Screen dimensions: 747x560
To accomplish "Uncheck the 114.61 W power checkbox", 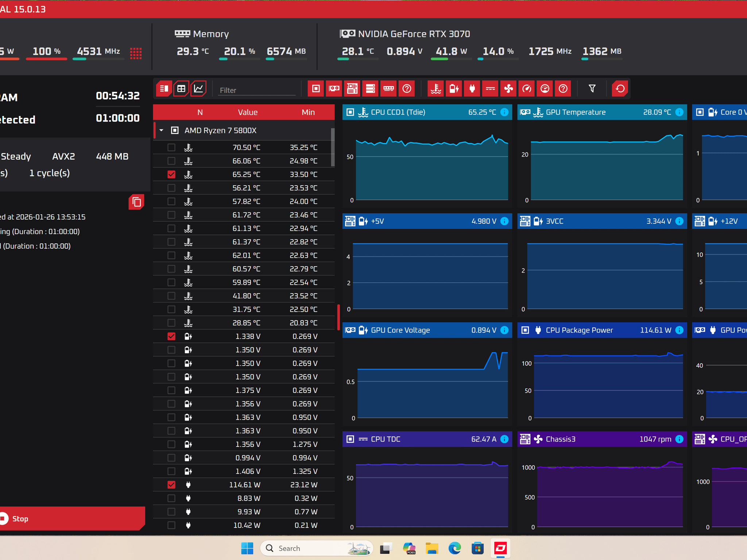I will 171,485.
